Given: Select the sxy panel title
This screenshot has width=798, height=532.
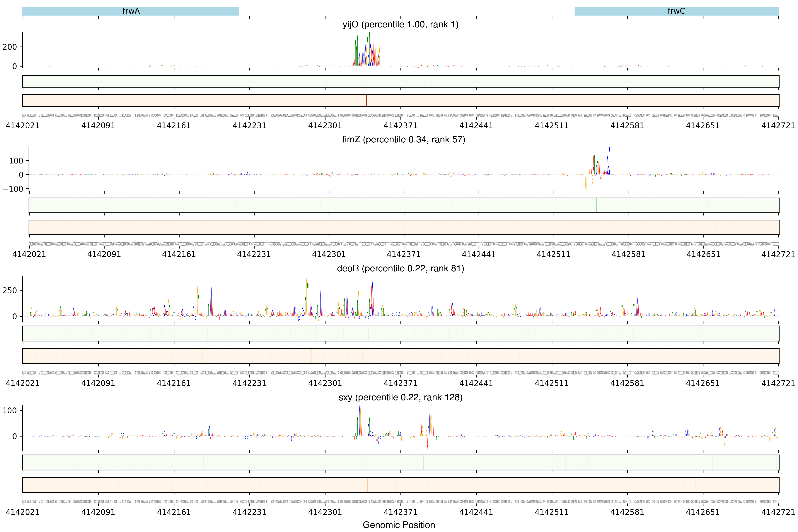Looking at the screenshot, I should coord(400,397).
